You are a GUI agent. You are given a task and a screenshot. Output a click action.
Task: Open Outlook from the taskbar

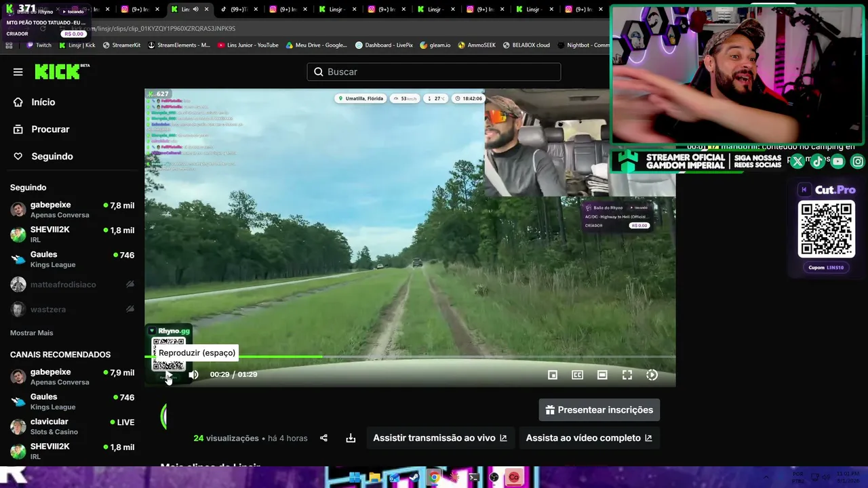tap(395, 477)
